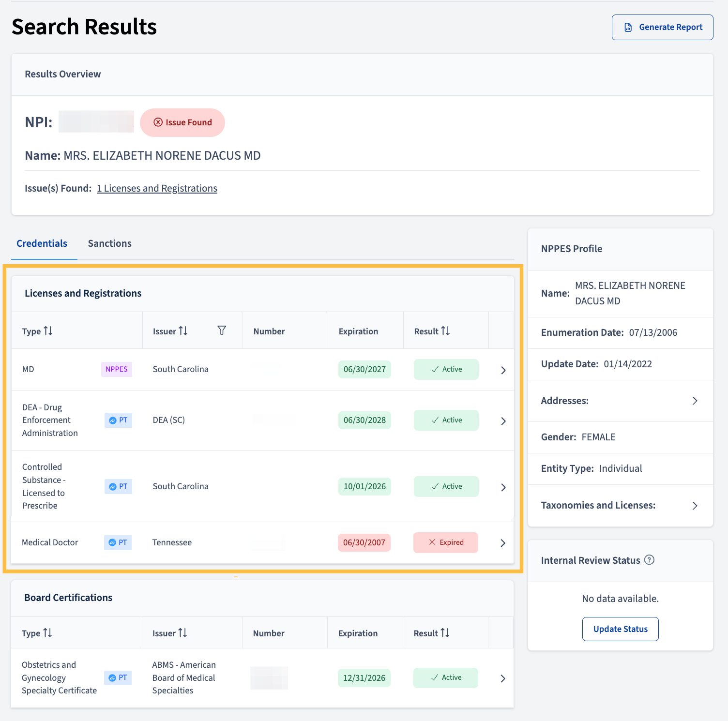Image resolution: width=728 pixels, height=721 pixels.
Task: Expand the Obstetrics and Gynecology certificate row
Action: point(502,678)
